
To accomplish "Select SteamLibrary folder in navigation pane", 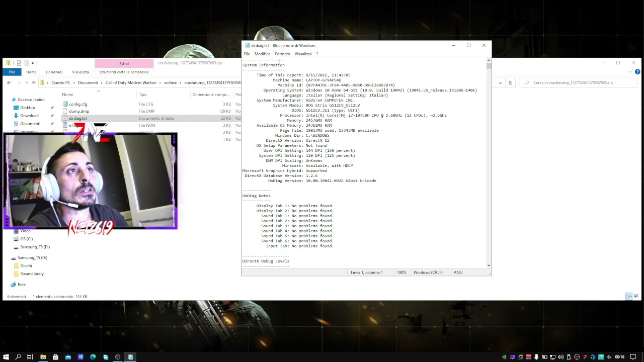I will 32,274.
